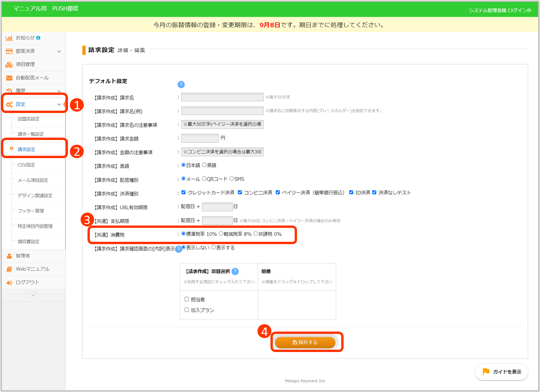Click the 項目管理 icon in sidebar

(9, 65)
